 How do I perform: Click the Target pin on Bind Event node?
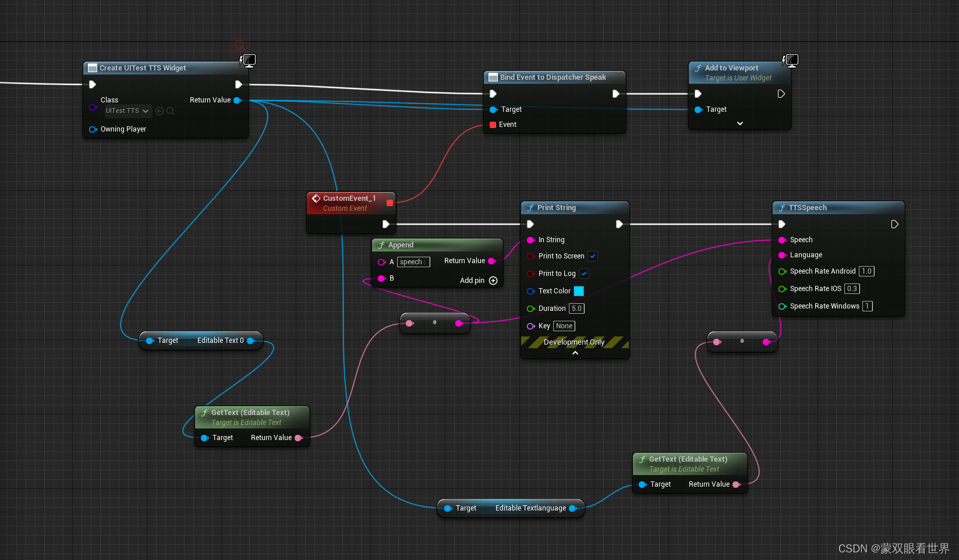493,109
